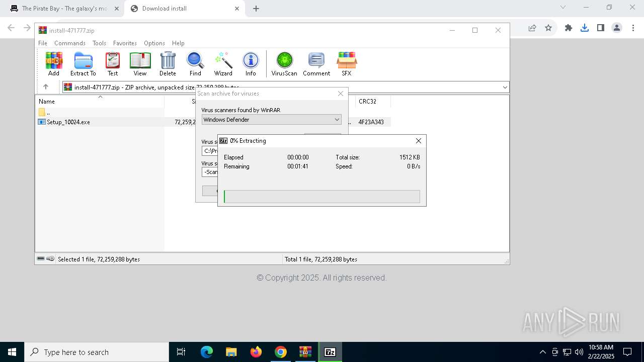This screenshot has height=362, width=644.
Task: Launch Firefox from taskbar
Action: click(x=256, y=352)
